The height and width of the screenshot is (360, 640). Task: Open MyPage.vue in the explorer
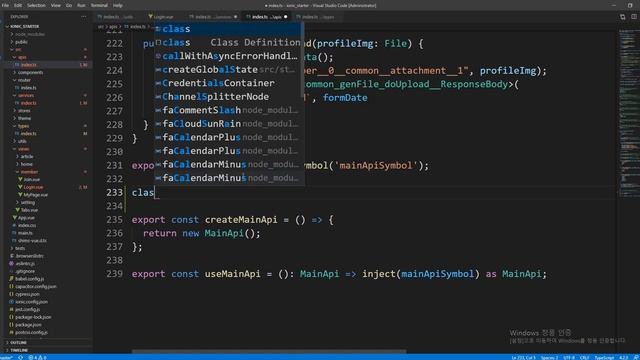click(36, 195)
